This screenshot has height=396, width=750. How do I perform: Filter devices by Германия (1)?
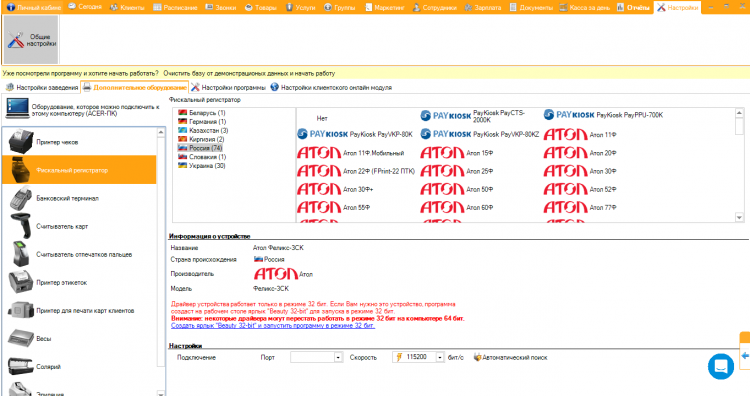coord(202,121)
